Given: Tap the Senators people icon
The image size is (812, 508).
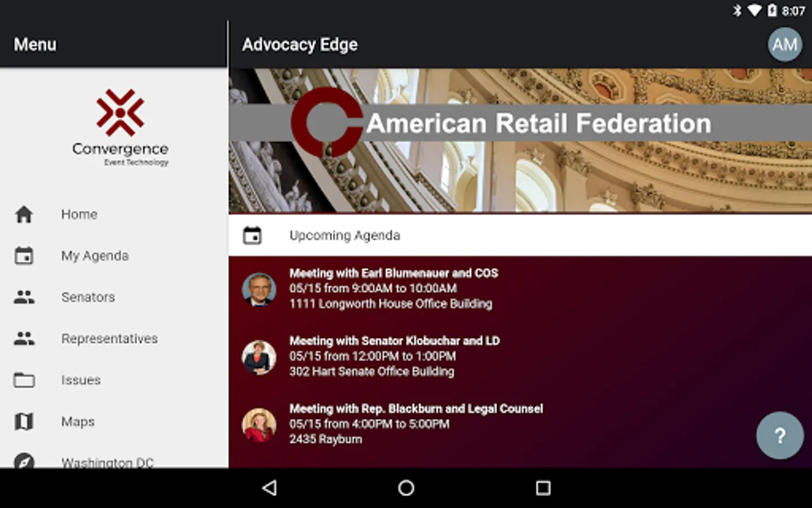Looking at the screenshot, I should 24,297.
